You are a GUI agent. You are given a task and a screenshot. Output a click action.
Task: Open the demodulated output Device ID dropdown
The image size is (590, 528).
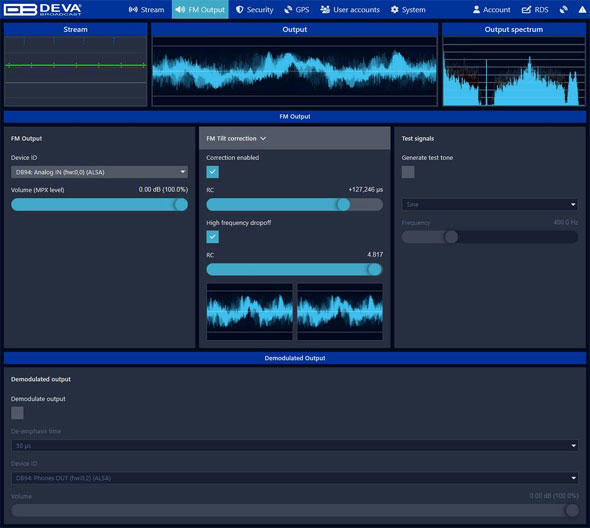click(294, 478)
